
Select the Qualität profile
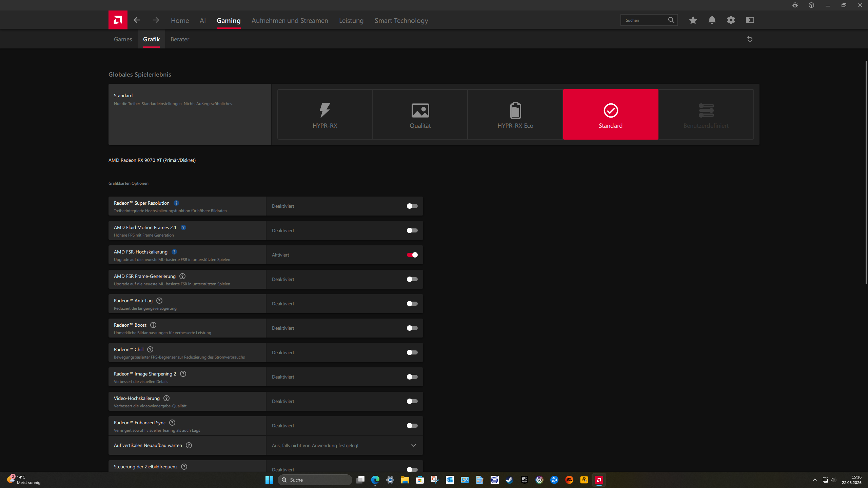pos(420,115)
